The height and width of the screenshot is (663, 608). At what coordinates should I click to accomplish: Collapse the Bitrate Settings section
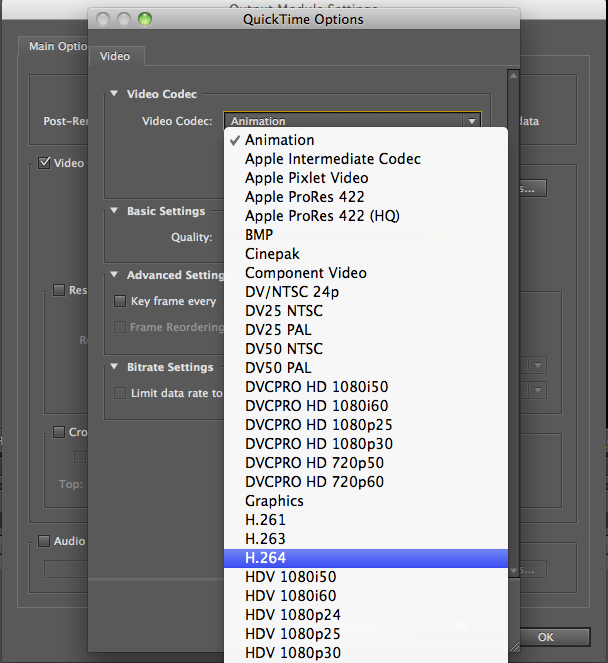coord(114,367)
